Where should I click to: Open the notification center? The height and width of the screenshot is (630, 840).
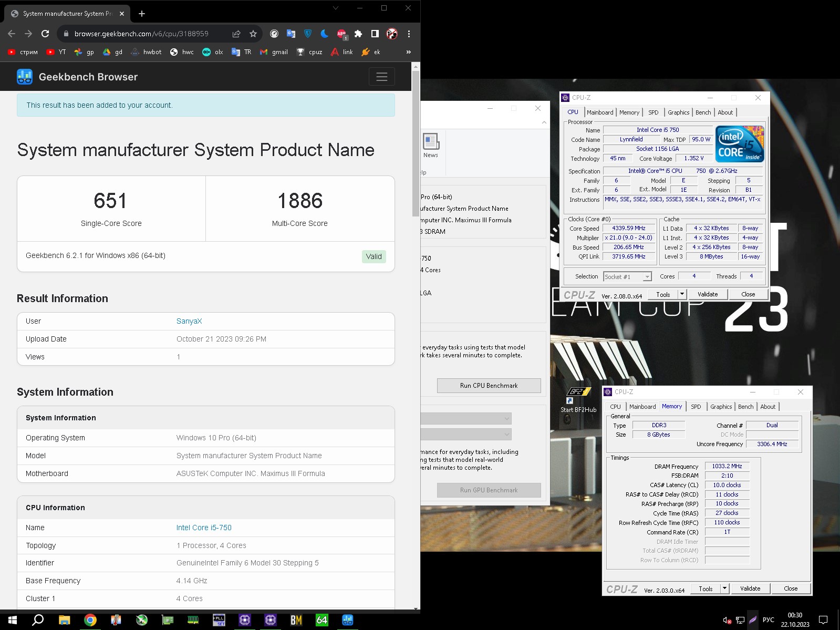pos(823,620)
